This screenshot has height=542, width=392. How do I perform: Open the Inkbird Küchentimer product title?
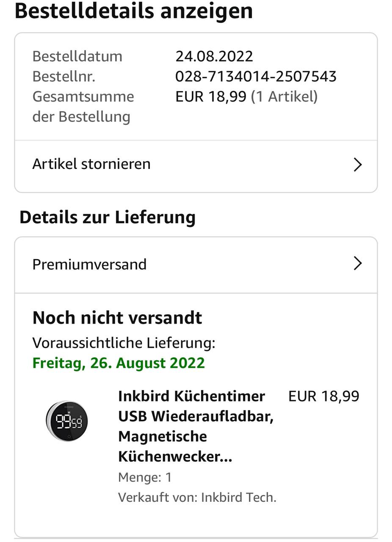196,426
